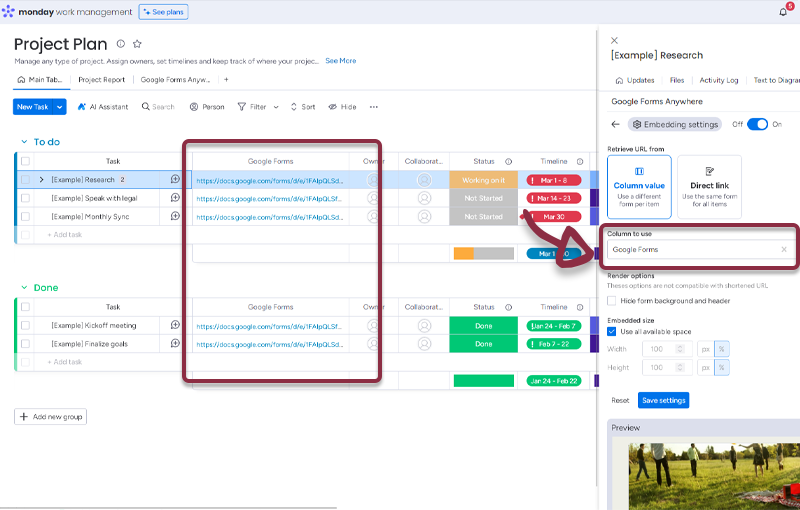Star the Project Plan board as favorite
This screenshot has width=800, height=510.
coord(137,44)
